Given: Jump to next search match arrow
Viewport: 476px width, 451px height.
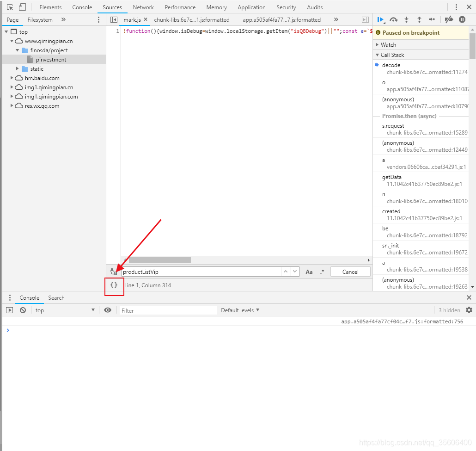Looking at the screenshot, I should pyautogui.click(x=295, y=272).
